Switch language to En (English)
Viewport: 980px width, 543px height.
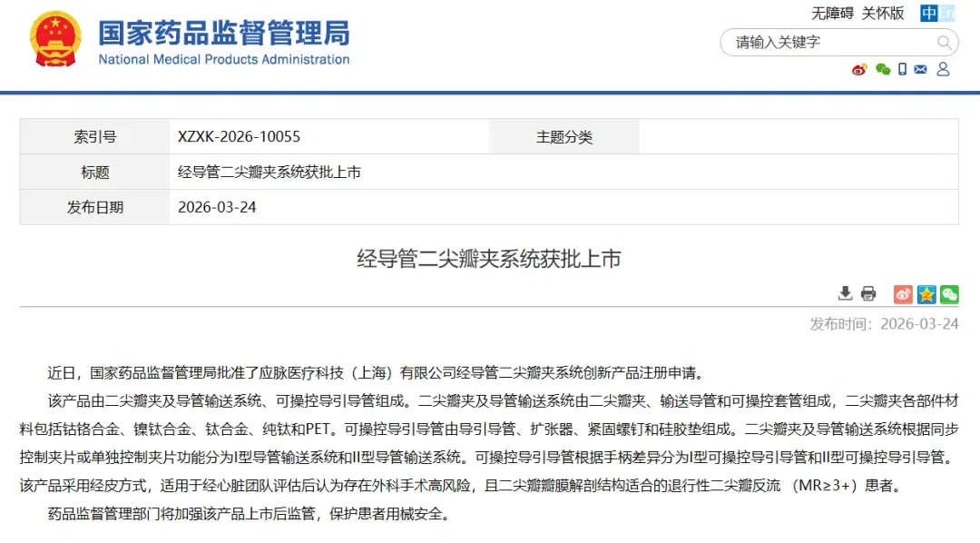tap(946, 13)
